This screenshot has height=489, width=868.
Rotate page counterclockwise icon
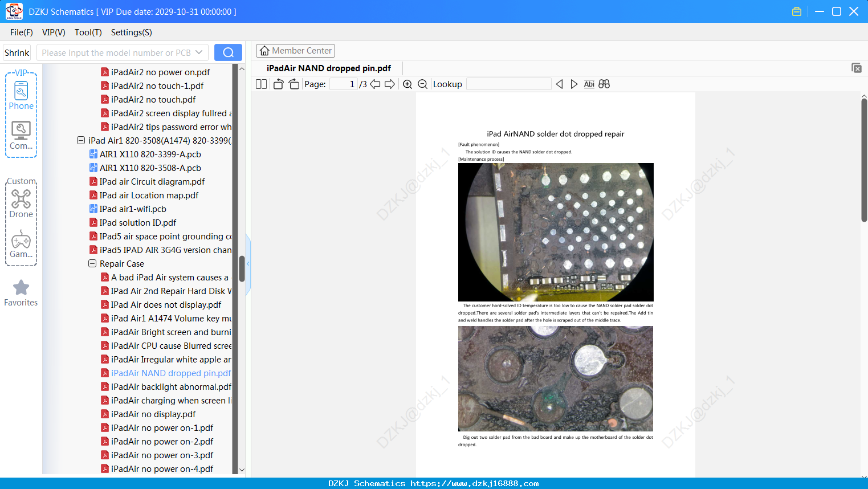[x=278, y=84]
